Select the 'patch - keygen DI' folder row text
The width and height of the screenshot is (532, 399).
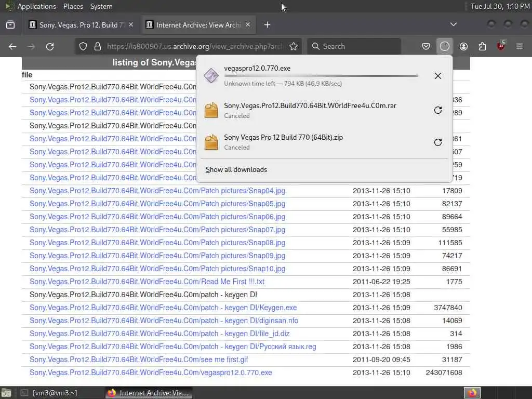(143, 295)
